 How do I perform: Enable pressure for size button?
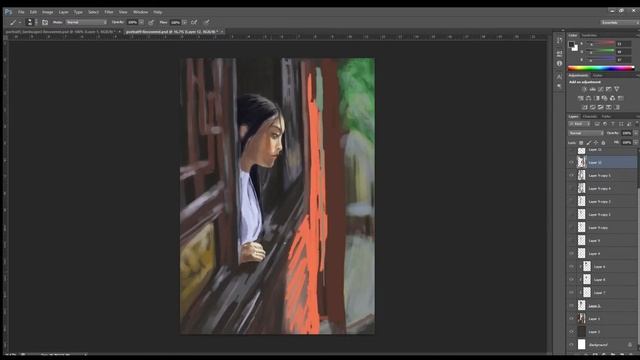pos(207,22)
